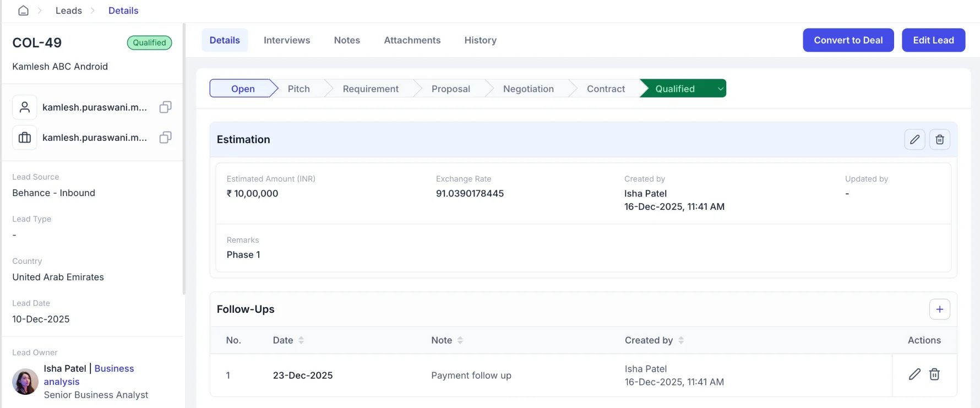The image size is (980, 408).
Task: Click the 23-Dec-2025 follow-up date
Action: pyautogui.click(x=303, y=375)
